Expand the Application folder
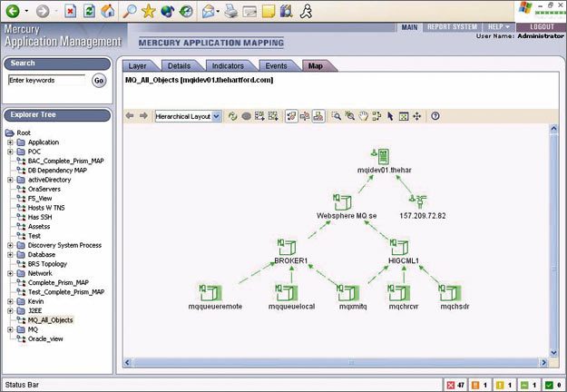567x392 pixels. tap(10, 142)
